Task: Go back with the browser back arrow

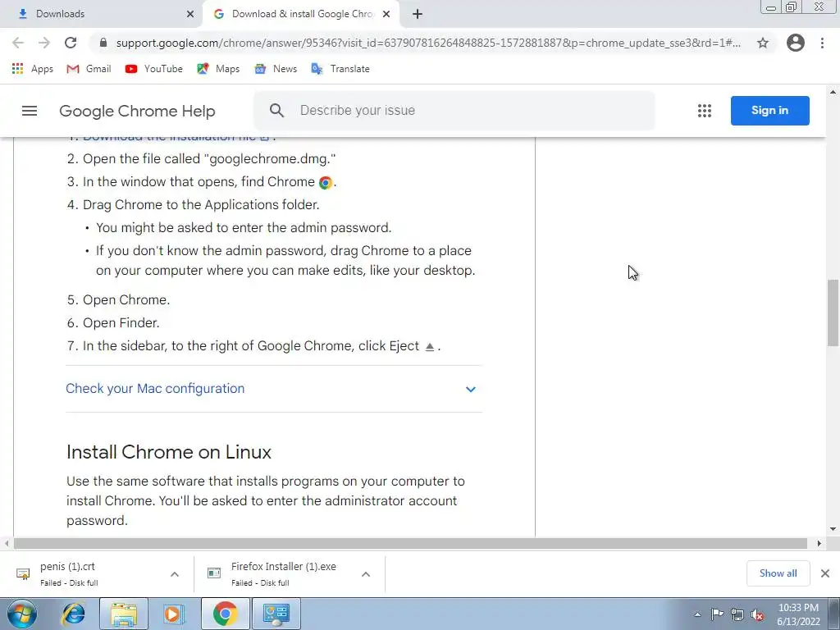Action: point(18,43)
